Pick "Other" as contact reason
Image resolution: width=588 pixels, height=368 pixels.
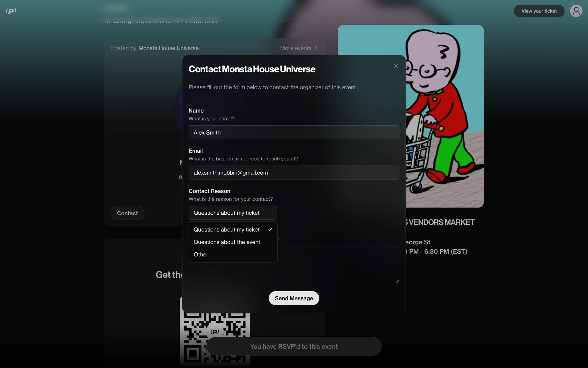coord(201,255)
